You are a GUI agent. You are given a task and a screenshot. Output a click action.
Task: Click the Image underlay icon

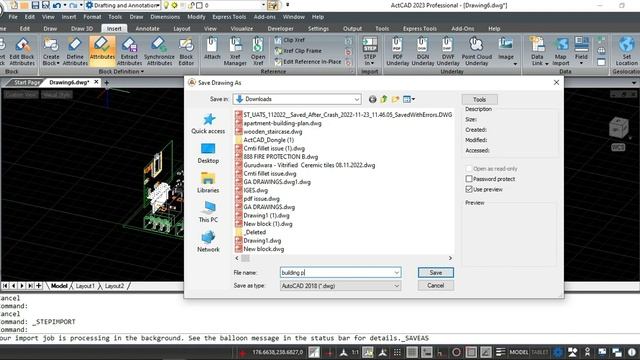[506, 48]
